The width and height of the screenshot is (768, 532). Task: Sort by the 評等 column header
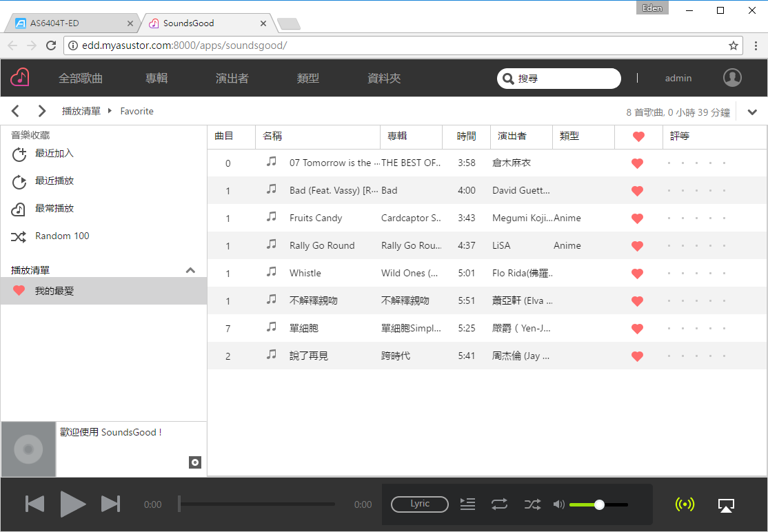point(715,136)
